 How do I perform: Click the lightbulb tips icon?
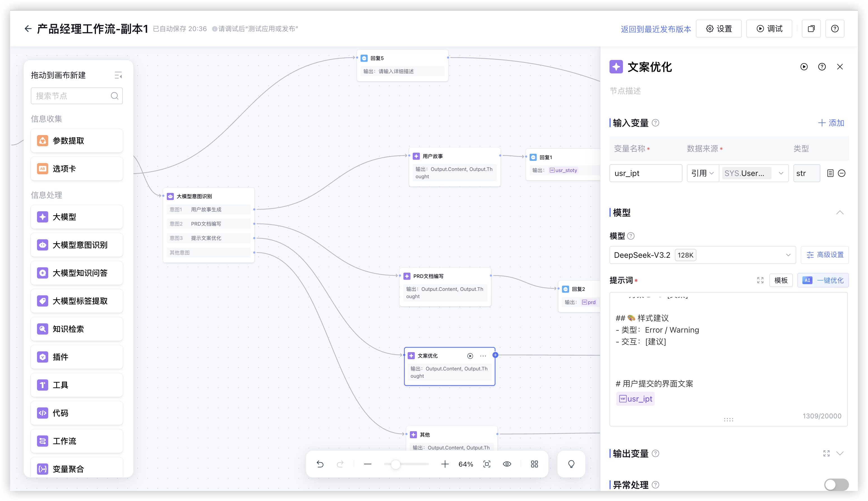[571, 464]
